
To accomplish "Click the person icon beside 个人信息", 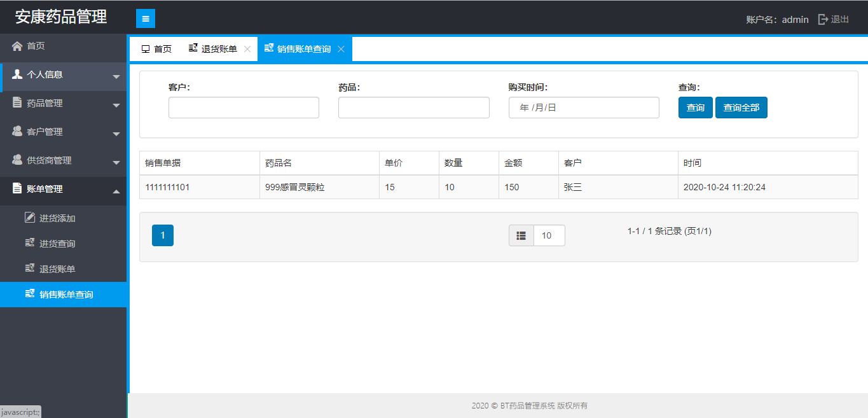I will point(17,74).
